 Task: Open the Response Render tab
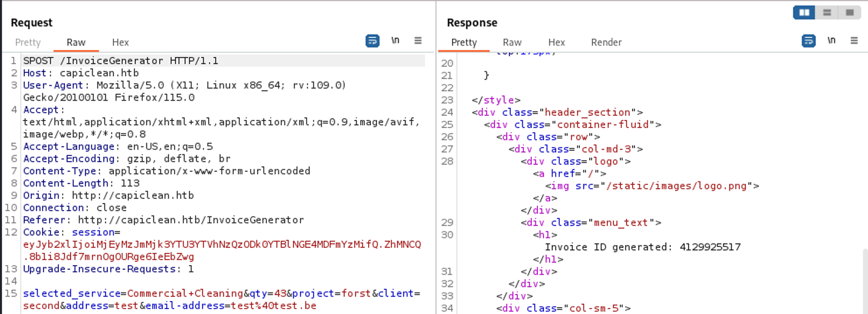click(x=606, y=43)
